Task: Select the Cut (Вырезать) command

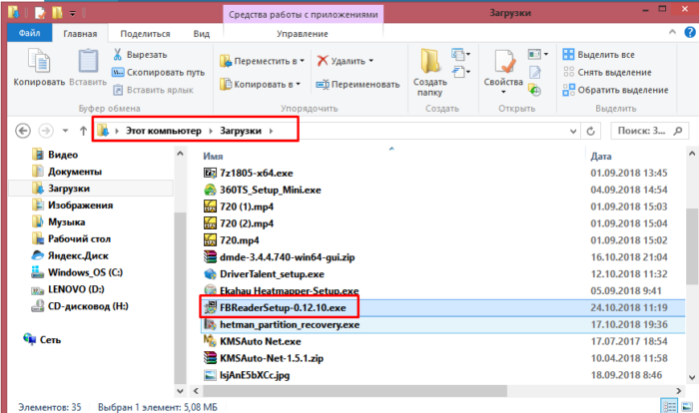Action: [x=140, y=55]
